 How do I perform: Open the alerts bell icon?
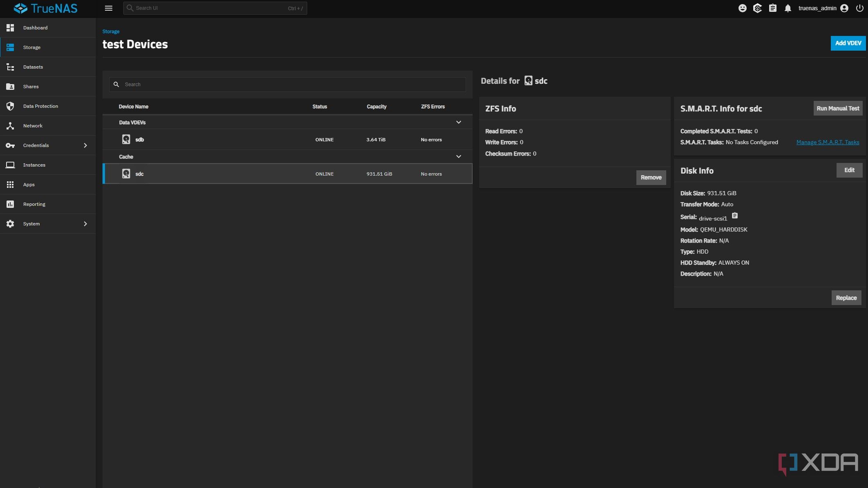coord(788,8)
